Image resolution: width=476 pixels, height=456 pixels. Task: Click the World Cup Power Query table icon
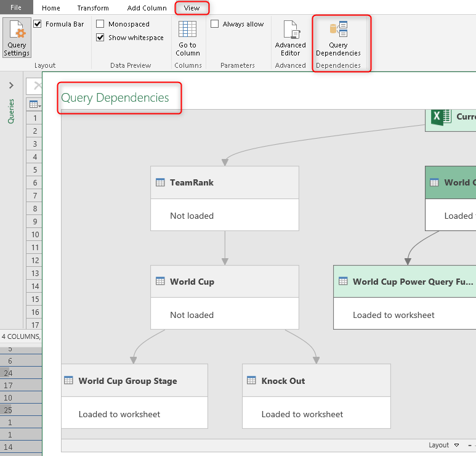(343, 281)
